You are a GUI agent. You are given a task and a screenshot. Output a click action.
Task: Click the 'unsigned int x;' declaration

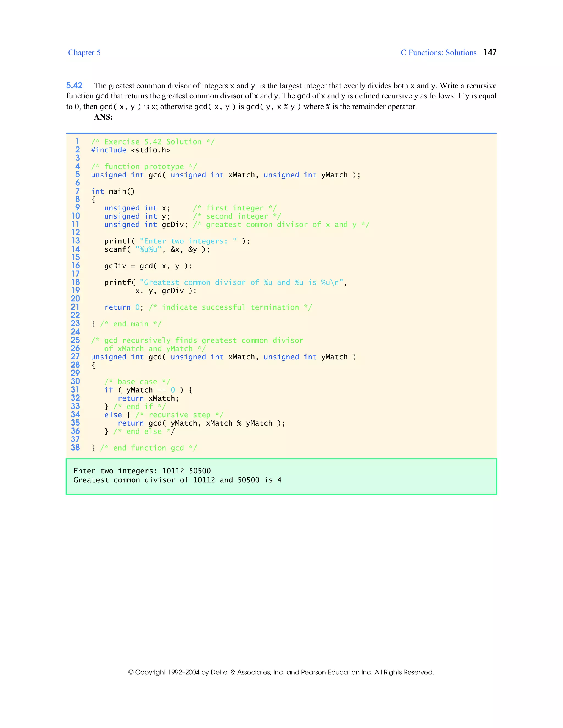tap(137, 208)
